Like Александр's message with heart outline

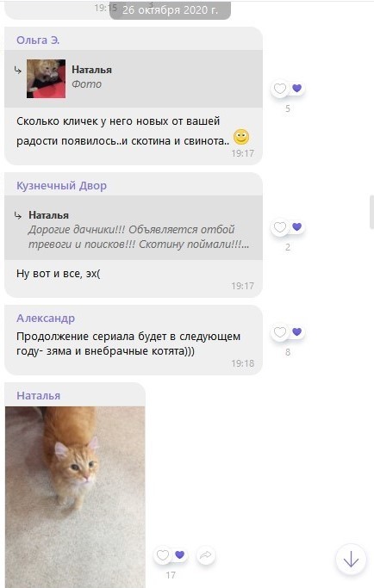click(280, 332)
